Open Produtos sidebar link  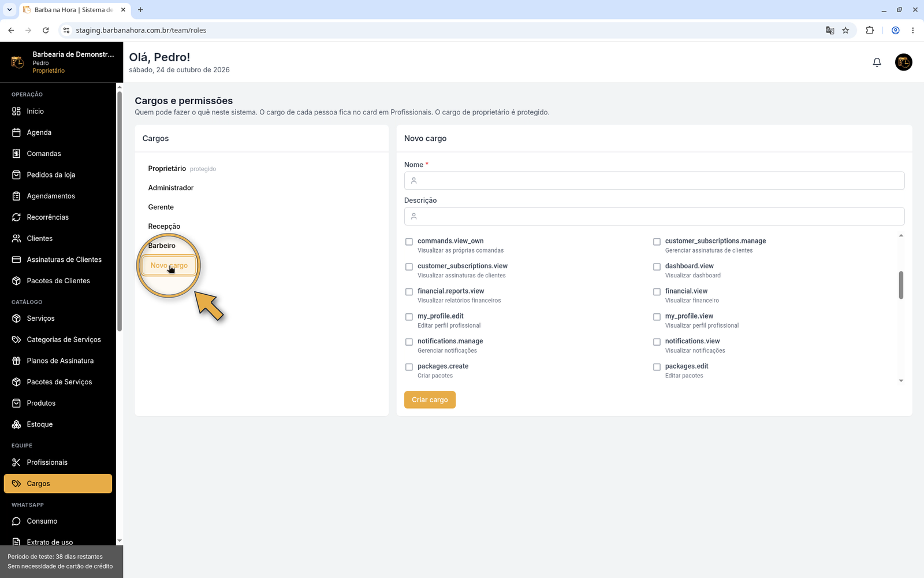click(58, 403)
